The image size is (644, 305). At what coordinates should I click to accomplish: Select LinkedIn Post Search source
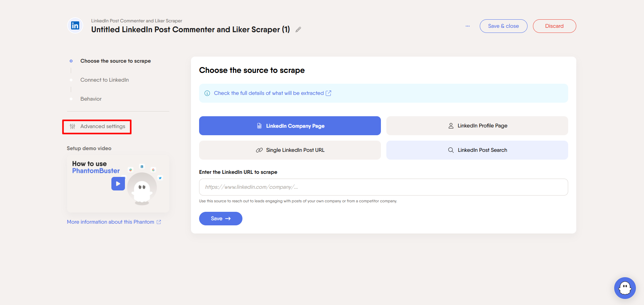tap(477, 150)
